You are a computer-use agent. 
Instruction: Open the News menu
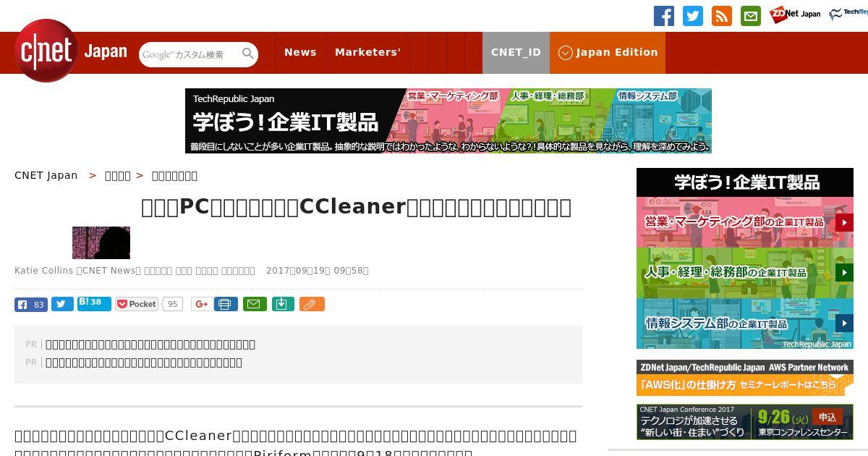[300, 52]
